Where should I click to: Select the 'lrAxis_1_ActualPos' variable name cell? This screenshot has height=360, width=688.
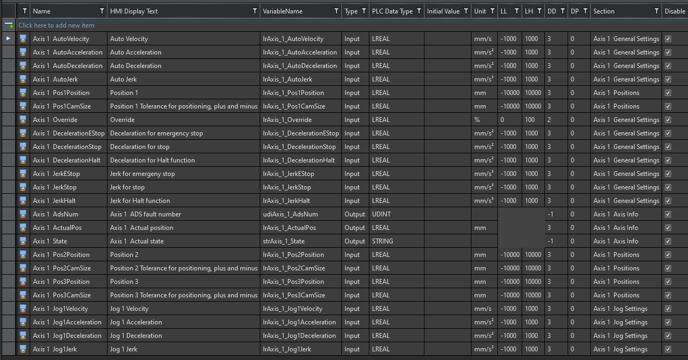coord(301,228)
